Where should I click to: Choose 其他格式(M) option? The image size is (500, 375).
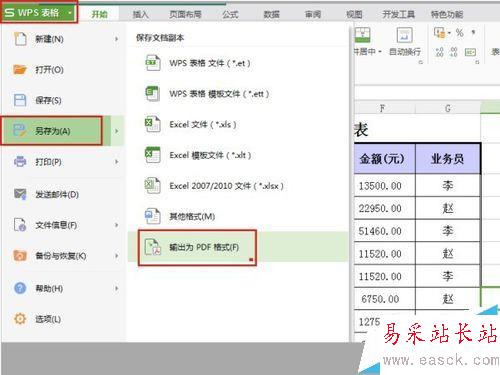point(192,216)
